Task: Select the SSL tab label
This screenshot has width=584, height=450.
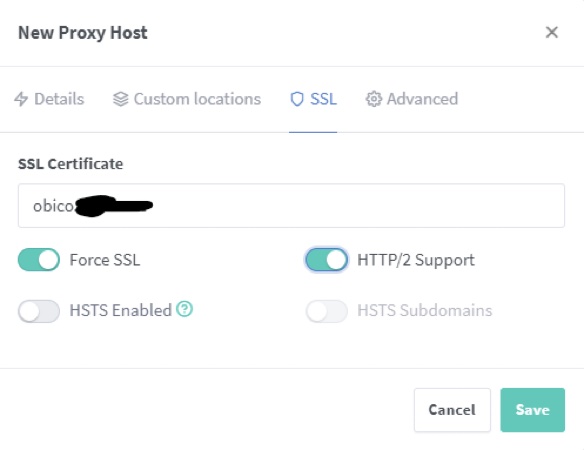Action: point(323,99)
